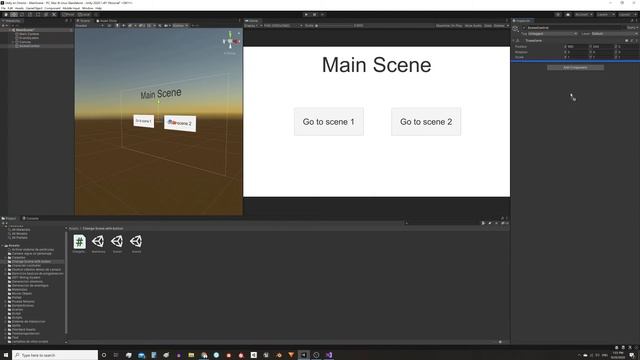Start Play mode with the Play button
Image resolution: width=640 pixels, height=360 pixels.
[x=306, y=15]
